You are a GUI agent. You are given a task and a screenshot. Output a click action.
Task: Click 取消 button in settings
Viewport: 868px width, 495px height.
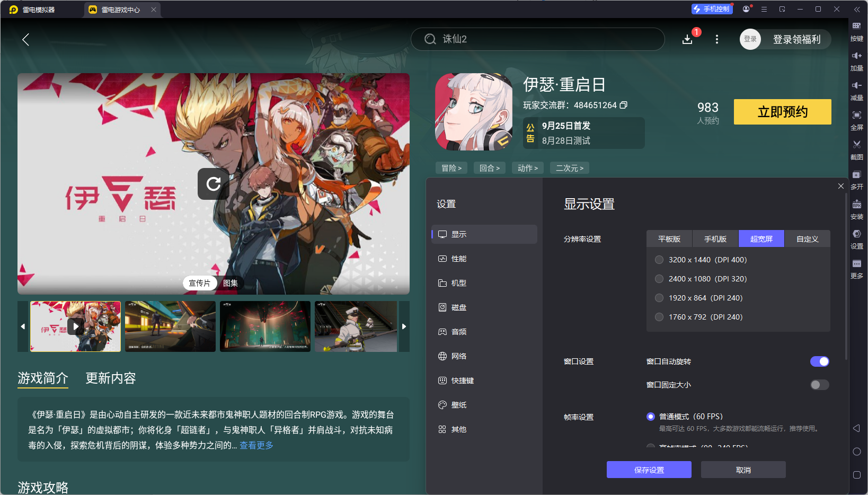pyautogui.click(x=743, y=470)
